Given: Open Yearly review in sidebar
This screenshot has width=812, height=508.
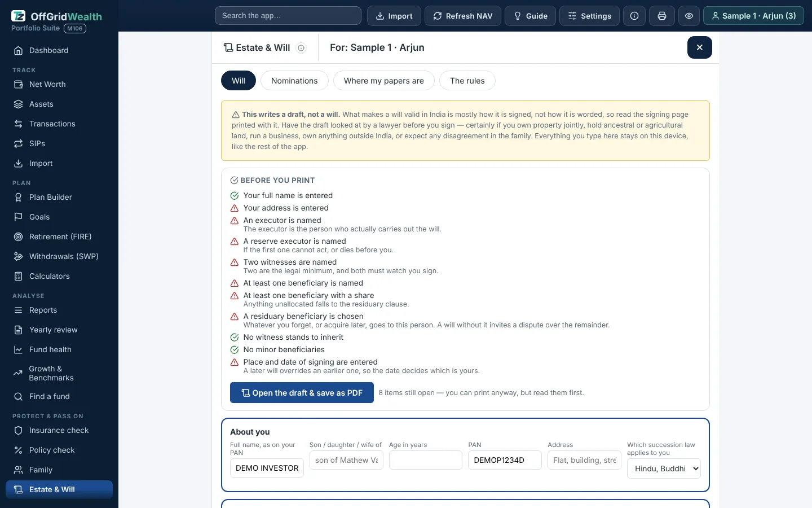Looking at the screenshot, I should tap(59, 330).
